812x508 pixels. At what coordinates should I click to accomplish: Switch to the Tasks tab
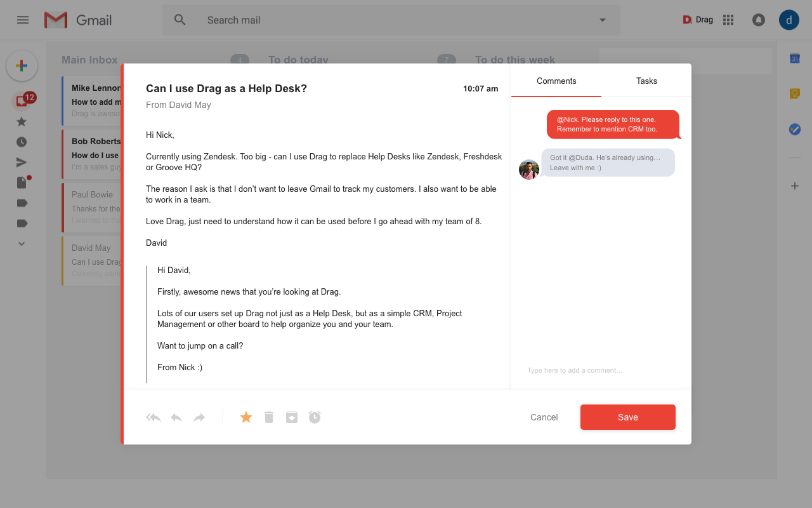[646, 81]
